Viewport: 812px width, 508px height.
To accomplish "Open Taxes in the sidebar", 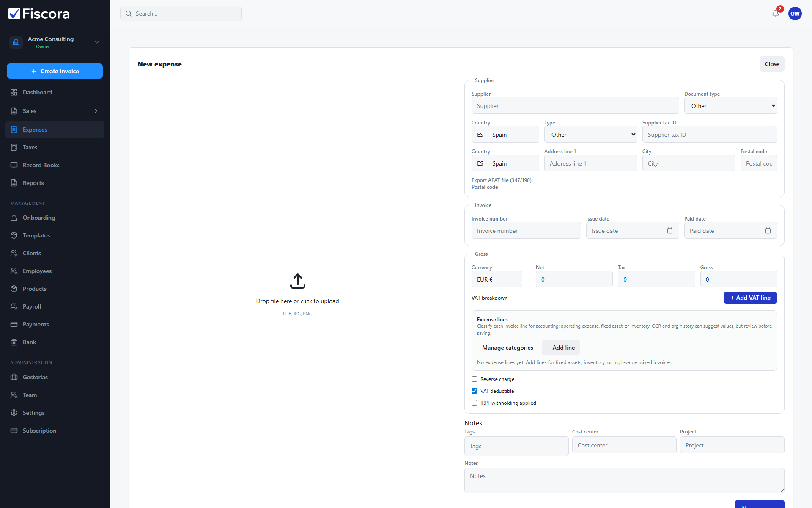I will pyautogui.click(x=55, y=147).
